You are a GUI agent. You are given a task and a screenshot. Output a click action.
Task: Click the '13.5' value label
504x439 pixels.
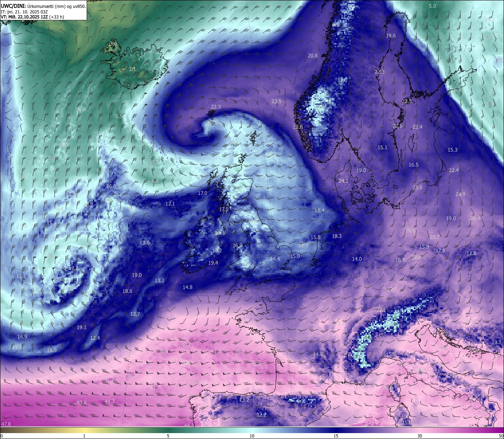(497, 342)
